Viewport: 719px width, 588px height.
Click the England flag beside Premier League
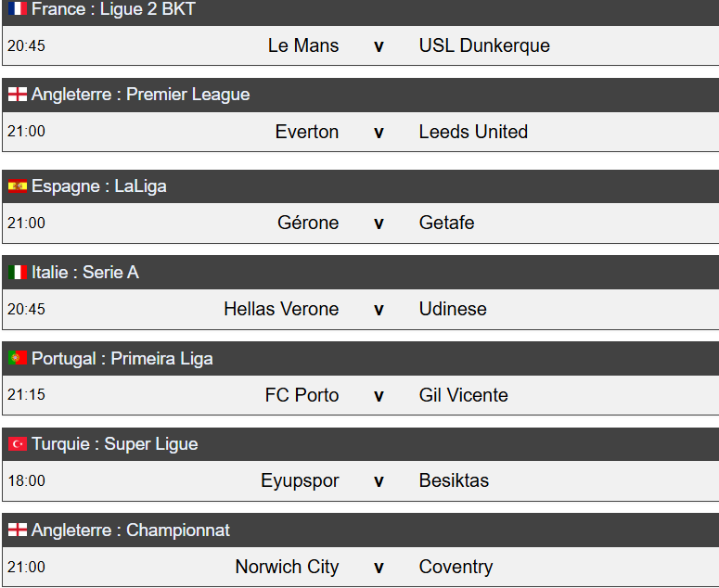[18, 95]
